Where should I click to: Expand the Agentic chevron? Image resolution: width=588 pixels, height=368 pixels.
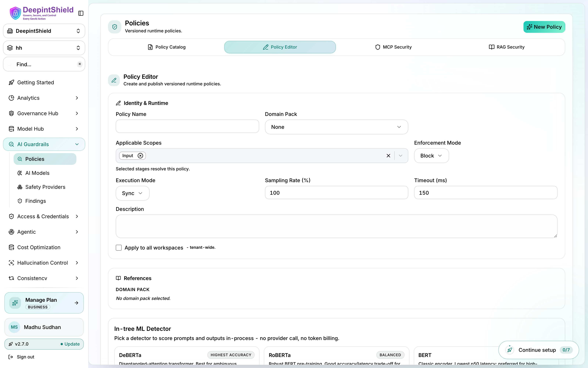77,232
